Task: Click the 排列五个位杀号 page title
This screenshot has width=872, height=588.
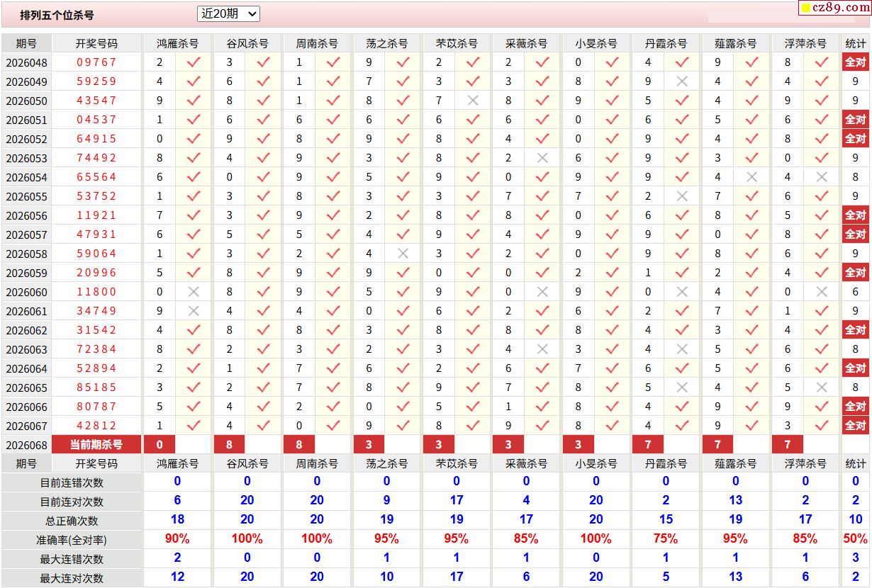Action: click(x=57, y=15)
